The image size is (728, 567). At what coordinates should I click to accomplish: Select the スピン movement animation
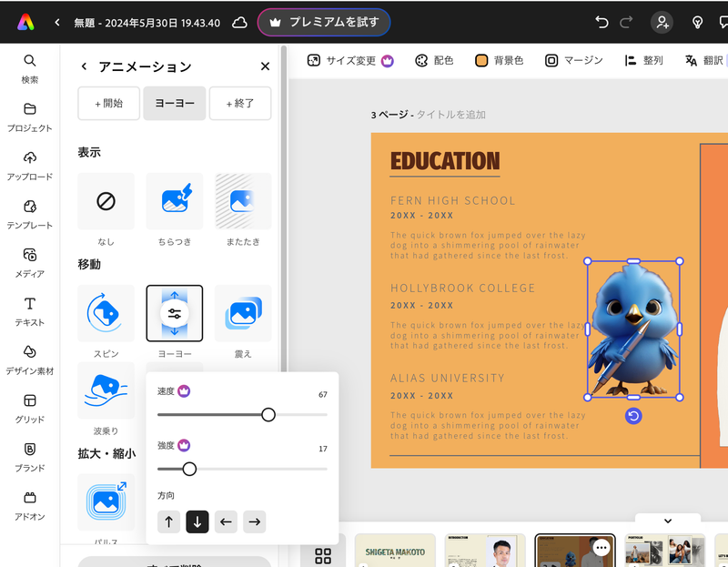tap(106, 312)
